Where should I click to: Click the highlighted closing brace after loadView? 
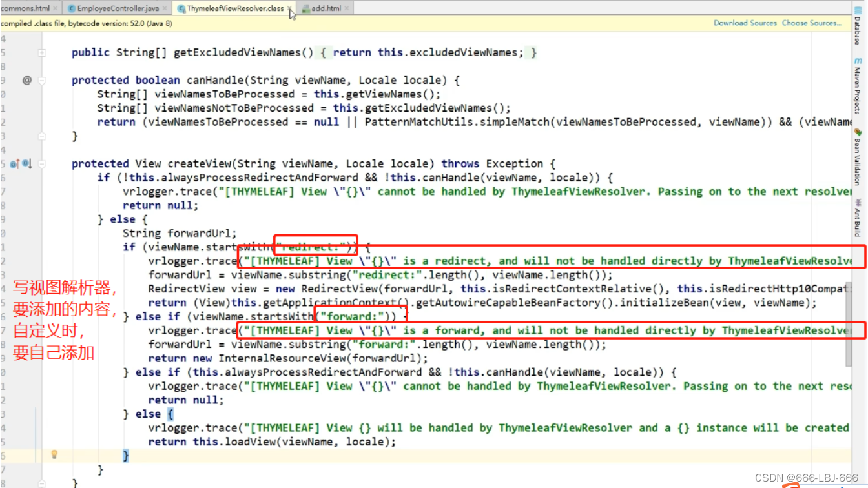click(126, 456)
